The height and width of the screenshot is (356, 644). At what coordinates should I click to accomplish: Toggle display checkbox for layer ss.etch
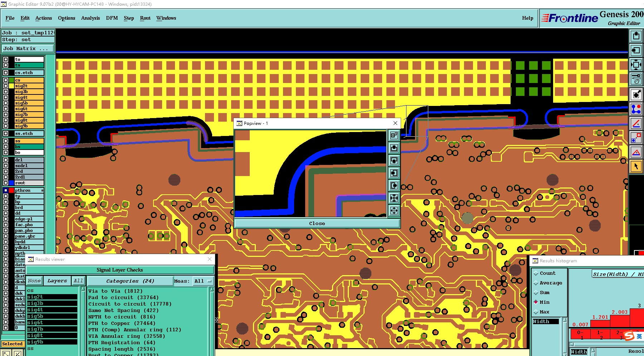6,133
